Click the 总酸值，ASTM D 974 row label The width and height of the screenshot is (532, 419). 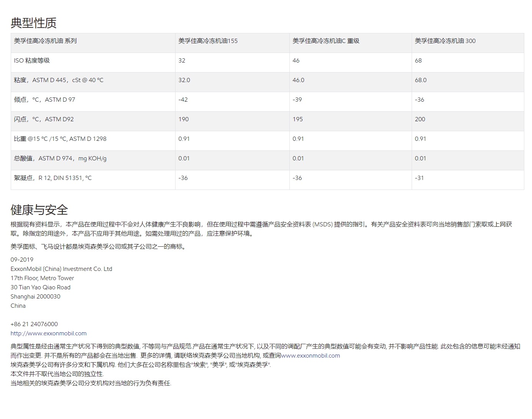point(60,158)
